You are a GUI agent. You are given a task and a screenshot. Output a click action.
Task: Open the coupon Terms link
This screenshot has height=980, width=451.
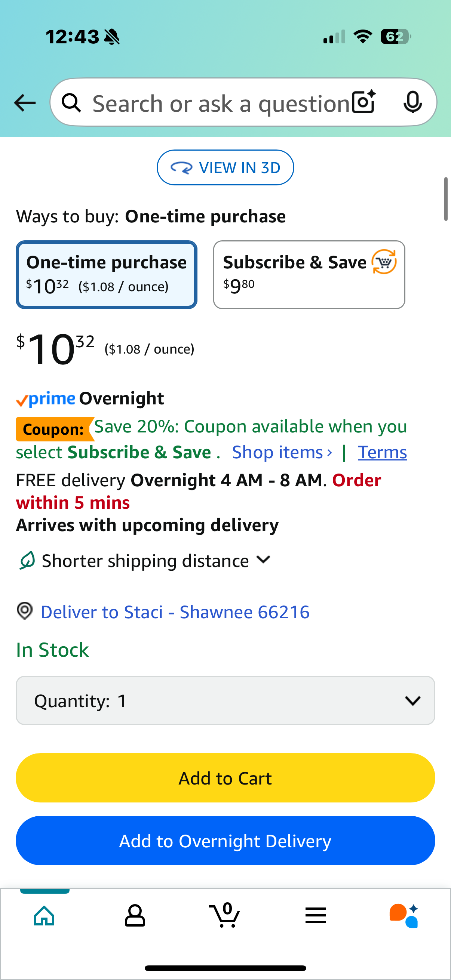tap(382, 452)
